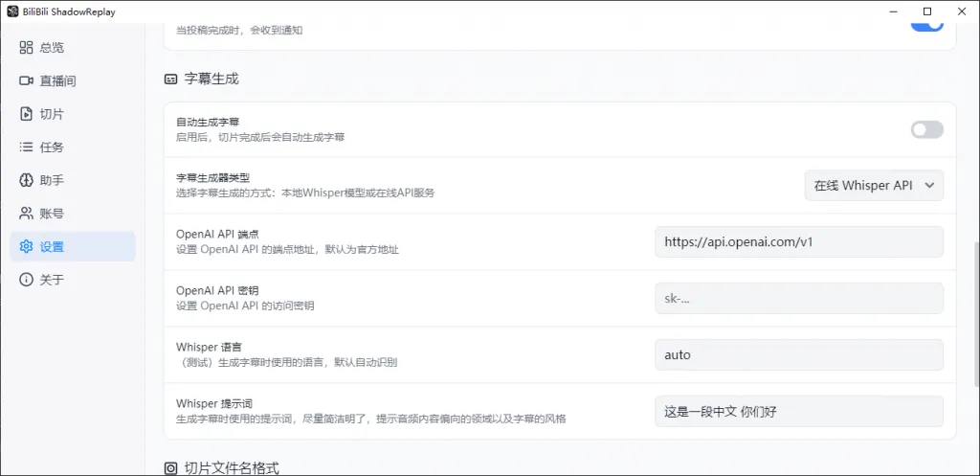Click the 助手 brain icon
The image size is (980, 476).
(x=27, y=180)
